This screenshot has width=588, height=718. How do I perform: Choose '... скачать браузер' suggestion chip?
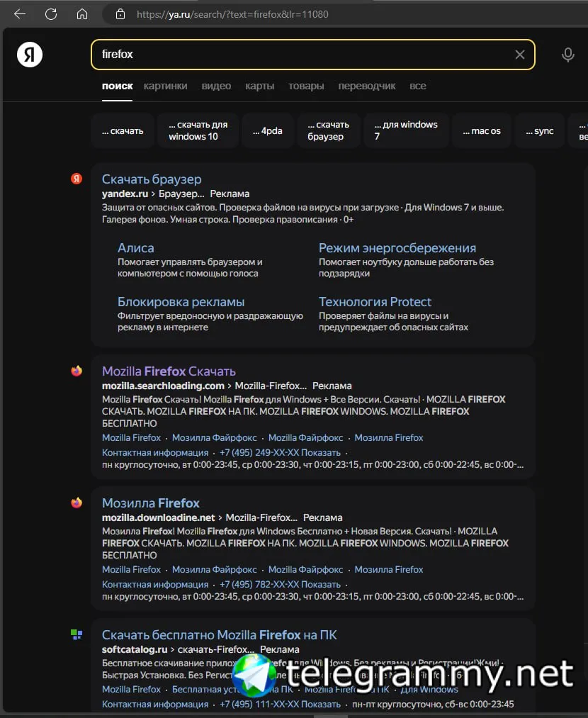click(328, 131)
